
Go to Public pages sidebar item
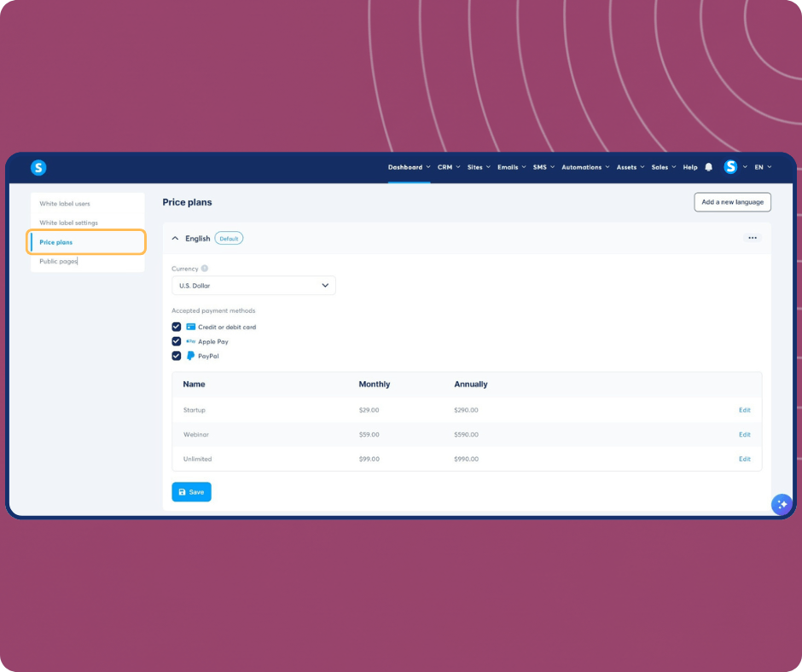coord(58,261)
